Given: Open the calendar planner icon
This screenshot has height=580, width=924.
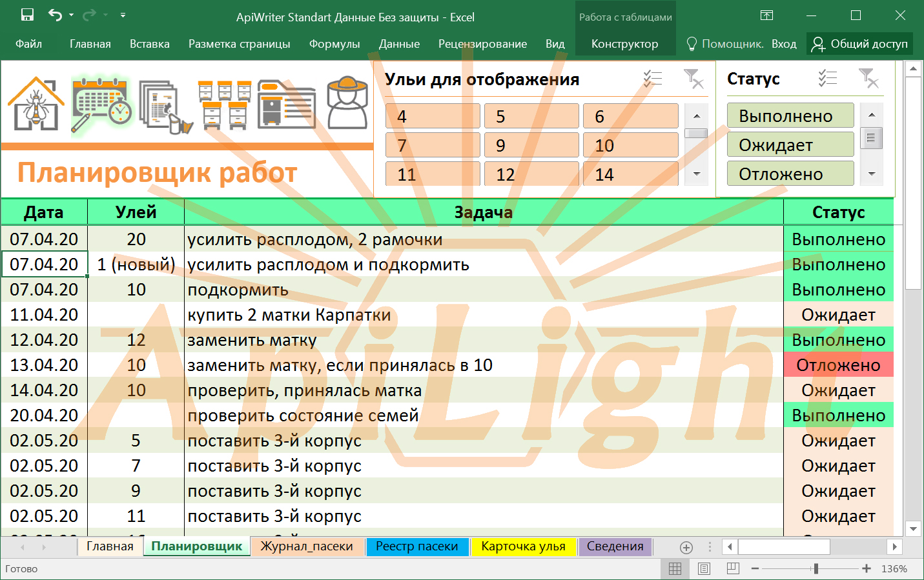Looking at the screenshot, I should tap(101, 105).
